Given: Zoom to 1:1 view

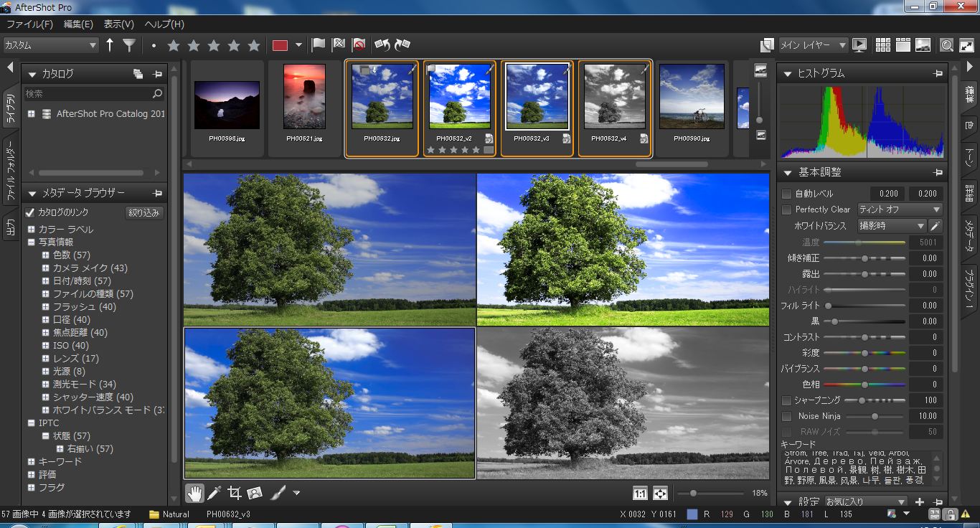Looking at the screenshot, I should point(640,494).
